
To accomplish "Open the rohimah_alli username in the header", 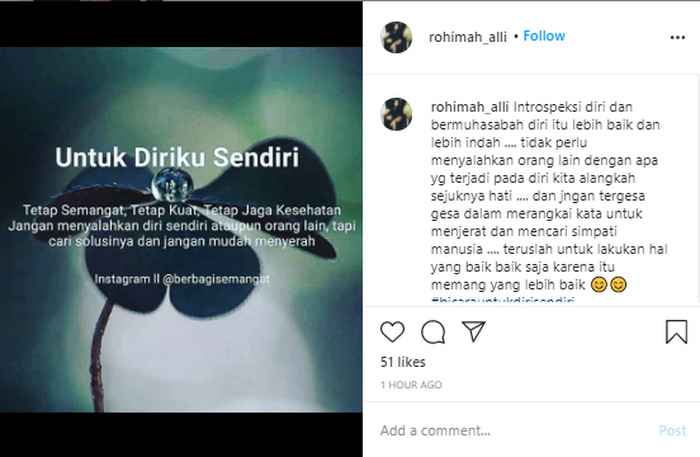I will click(467, 37).
